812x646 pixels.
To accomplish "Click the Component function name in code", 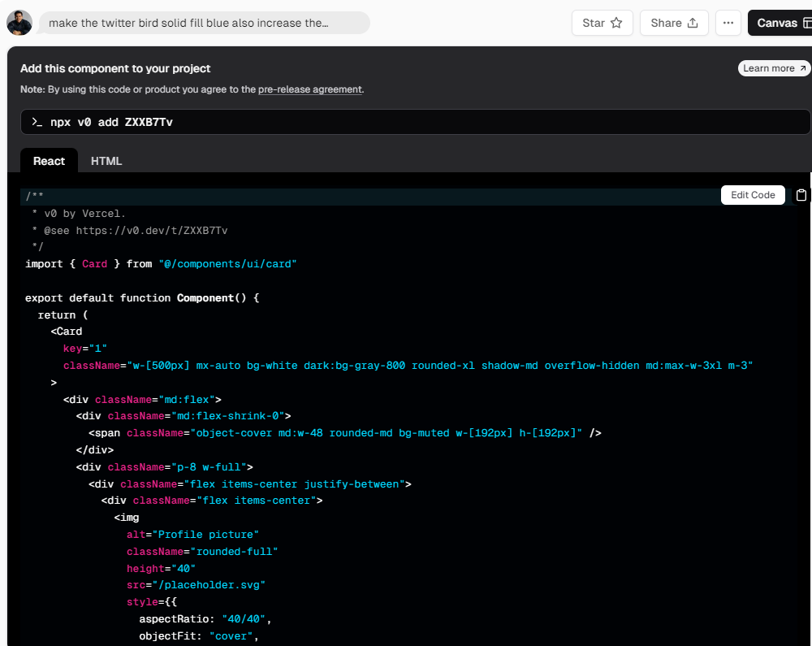I will [205, 298].
